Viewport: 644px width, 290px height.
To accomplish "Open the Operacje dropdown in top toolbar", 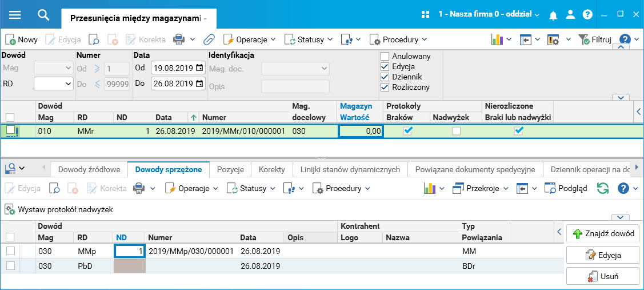I will (x=249, y=39).
